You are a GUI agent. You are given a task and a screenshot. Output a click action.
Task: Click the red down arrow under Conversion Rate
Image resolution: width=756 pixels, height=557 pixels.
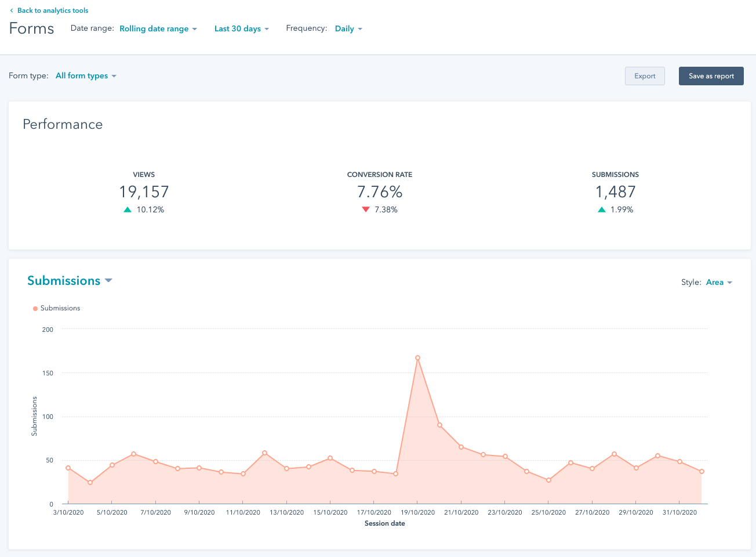[x=366, y=210]
